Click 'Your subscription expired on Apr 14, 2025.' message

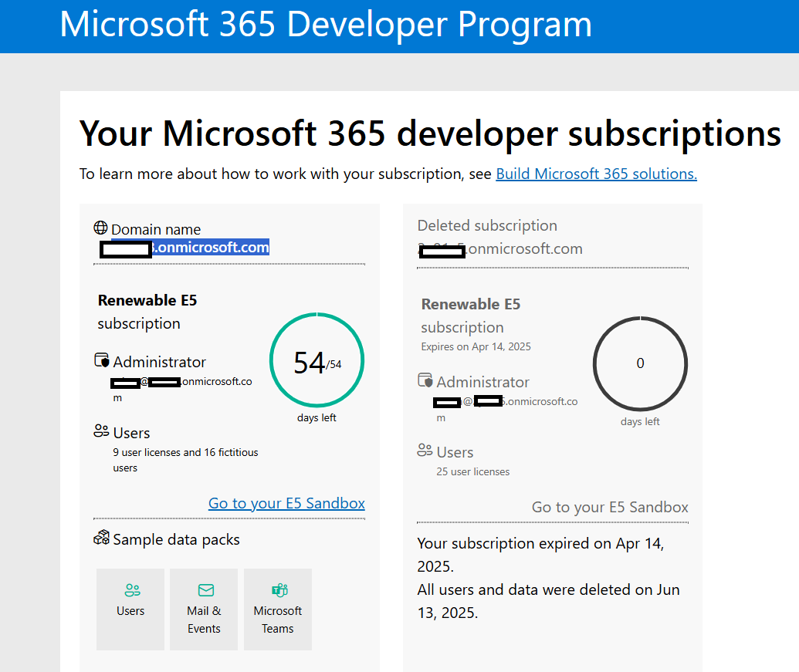pyautogui.click(x=540, y=555)
